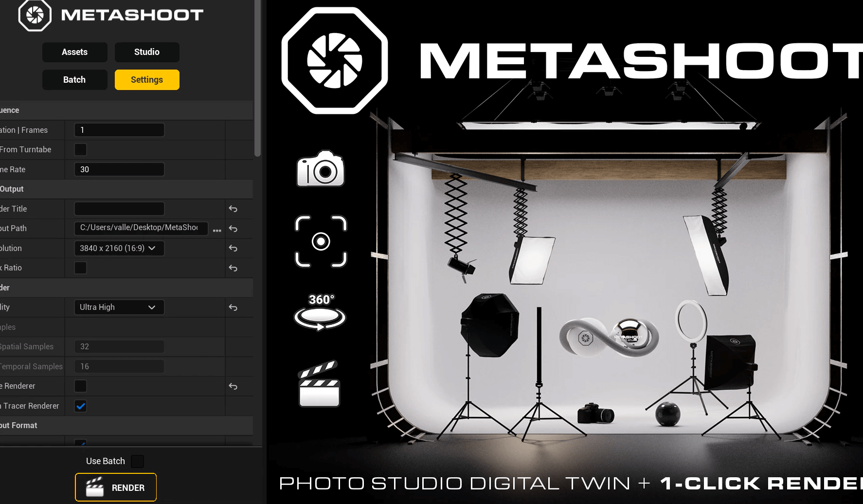This screenshot has width=863, height=504.
Task: Click the Render Title input field
Action: 119,209
